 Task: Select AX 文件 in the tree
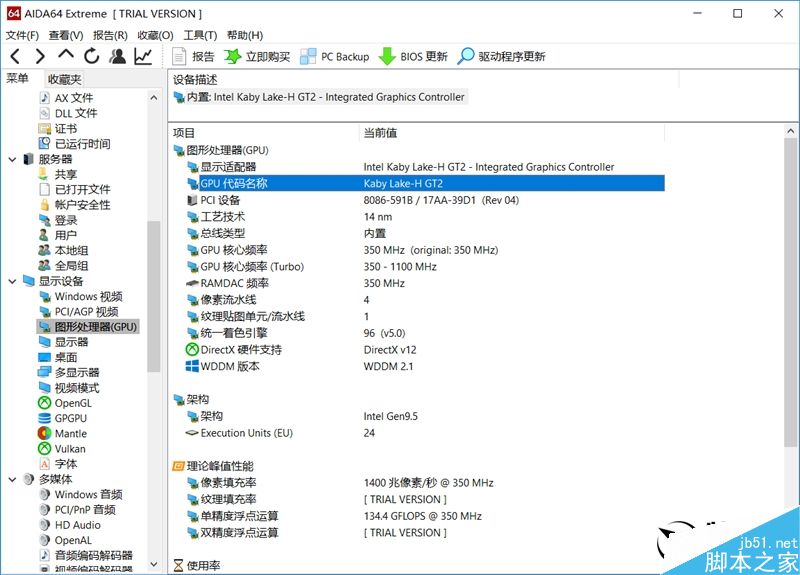tap(66, 98)
